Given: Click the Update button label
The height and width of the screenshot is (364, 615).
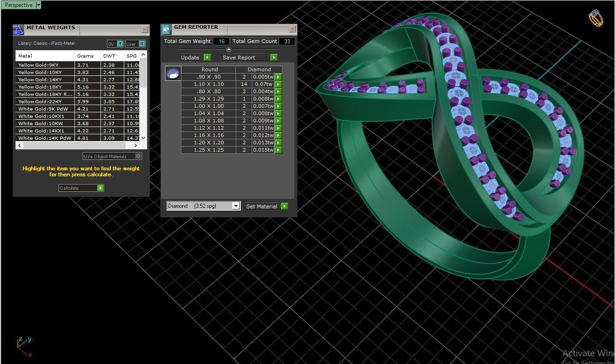Looking at the screenshot, I should [191, 58].
